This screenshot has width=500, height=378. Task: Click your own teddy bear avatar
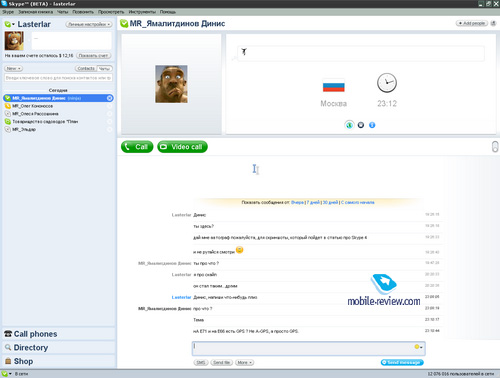pyautogui.click(x=14, y=41)
